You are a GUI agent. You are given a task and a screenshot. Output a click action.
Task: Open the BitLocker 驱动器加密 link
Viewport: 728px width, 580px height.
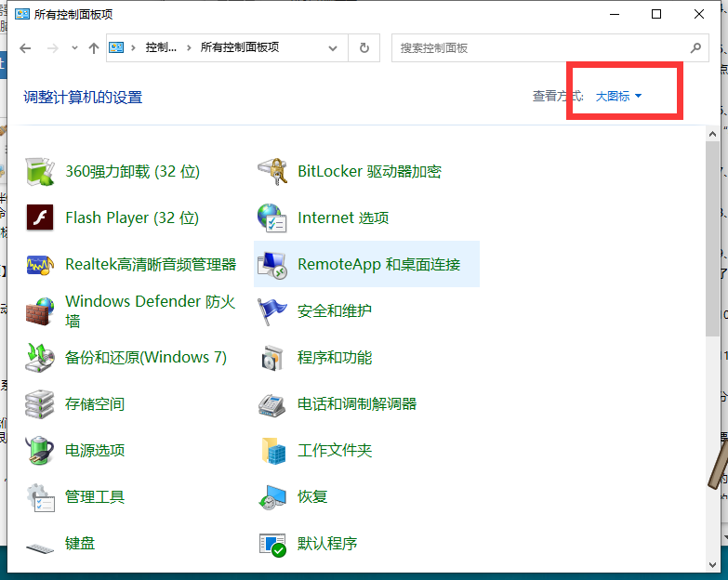[369, 172]
